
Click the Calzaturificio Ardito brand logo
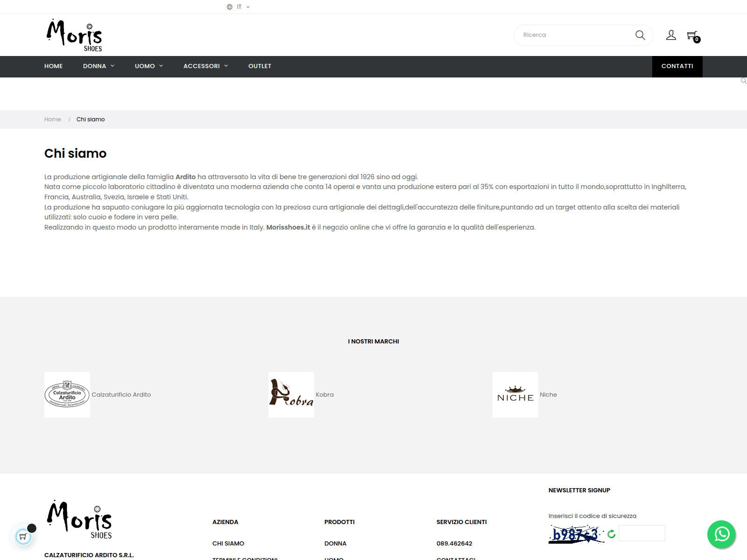(67, 395)
